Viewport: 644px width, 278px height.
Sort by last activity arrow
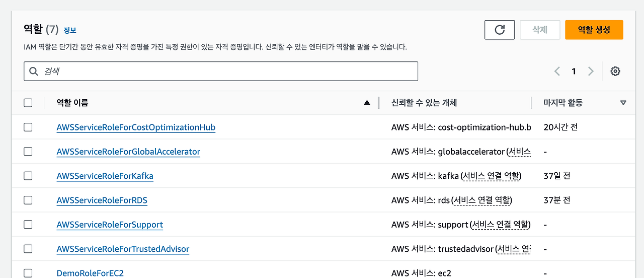click(x=623, y=103)
